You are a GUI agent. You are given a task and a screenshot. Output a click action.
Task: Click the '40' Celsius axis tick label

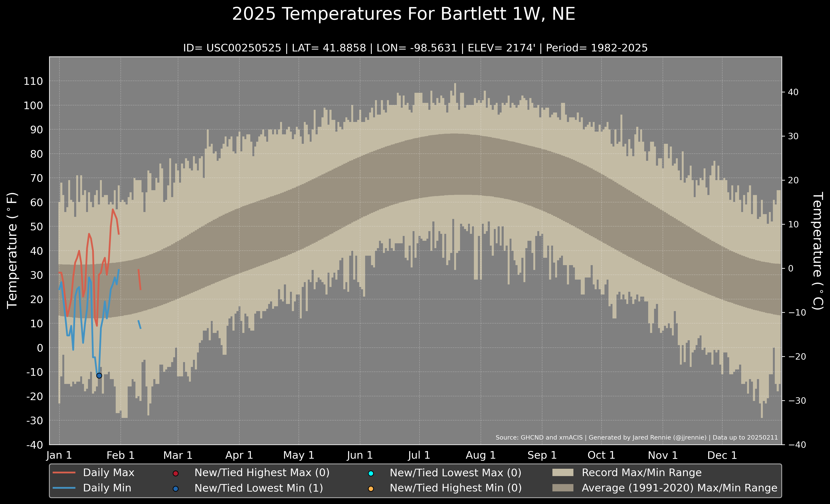tap(793, 92)
